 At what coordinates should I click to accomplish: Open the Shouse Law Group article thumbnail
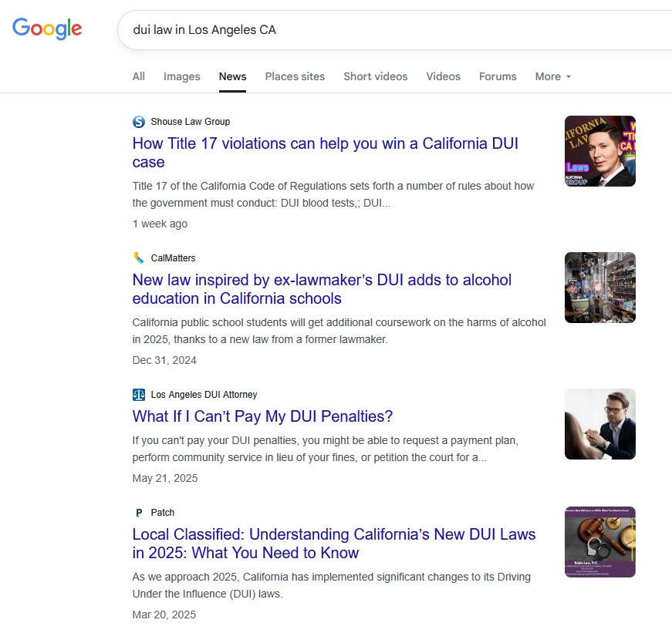click(600, 151)
